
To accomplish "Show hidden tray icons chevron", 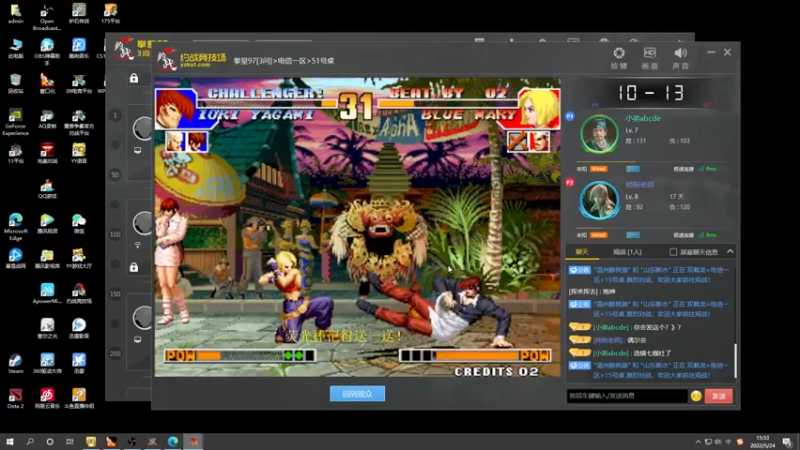I will 698,442.
